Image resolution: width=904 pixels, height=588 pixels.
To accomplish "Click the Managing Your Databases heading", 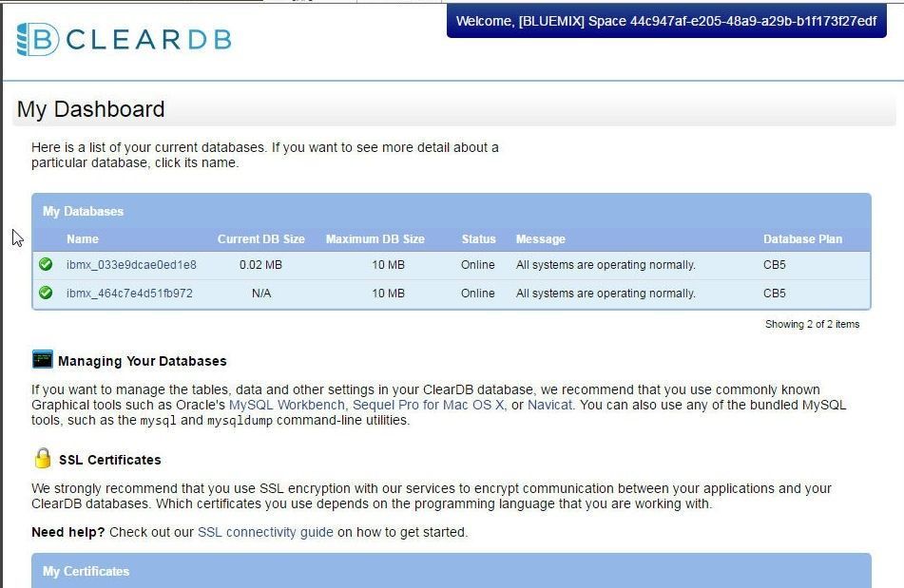I will pos(143,361).
